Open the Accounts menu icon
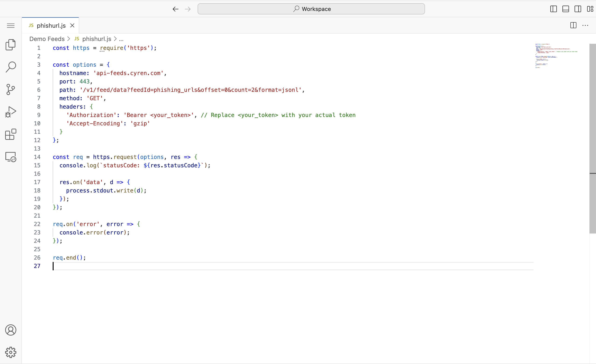The height and width of the screenshot is (364, 596). [10, 330]
